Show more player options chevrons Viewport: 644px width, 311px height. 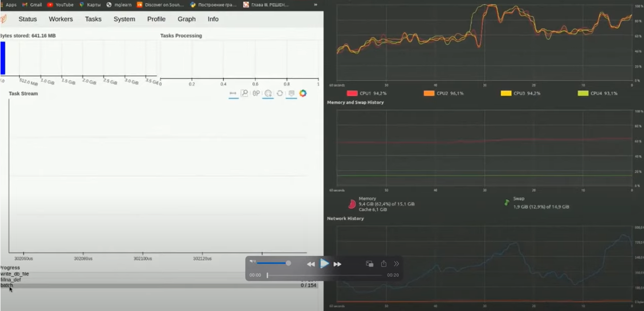(x=397, y=264)
